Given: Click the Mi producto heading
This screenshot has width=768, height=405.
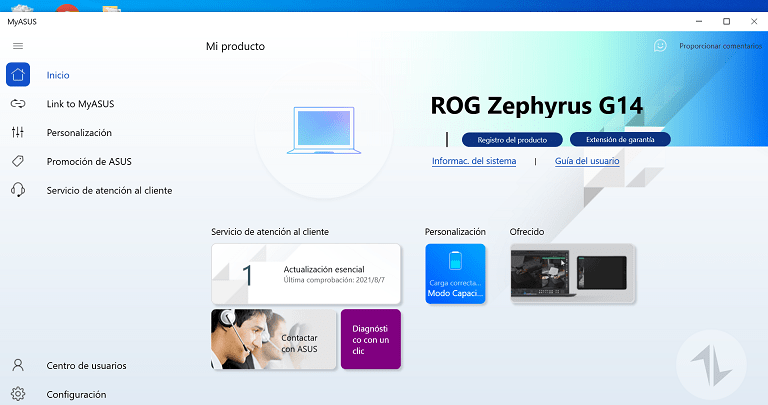Looking at the screenshot, I should [x=235, y=47].
